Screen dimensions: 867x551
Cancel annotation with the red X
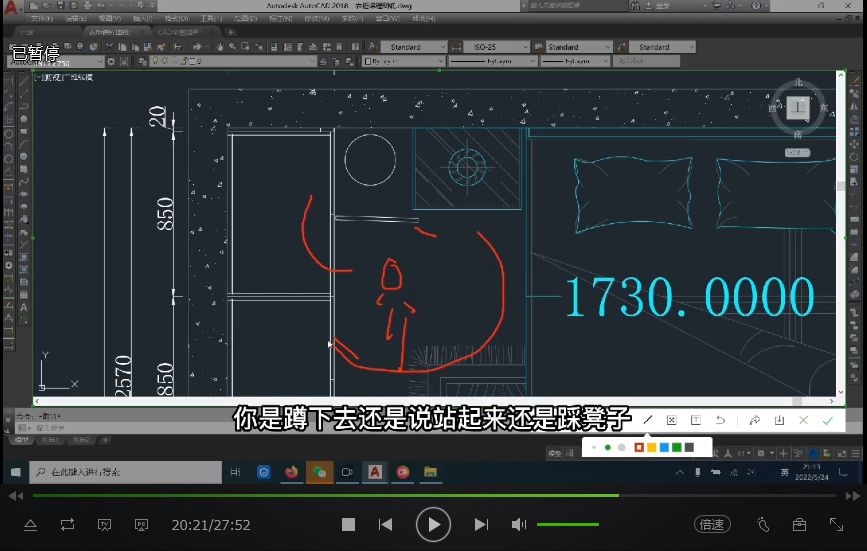coord(804,420)
